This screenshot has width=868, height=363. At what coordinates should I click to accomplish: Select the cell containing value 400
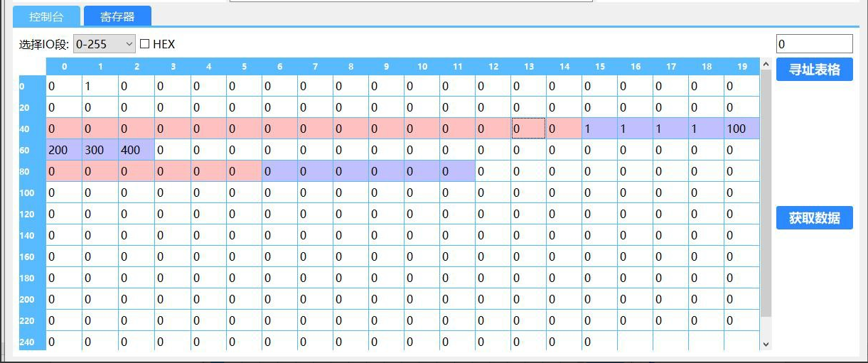pyautogui.click(x=136, y=150)
